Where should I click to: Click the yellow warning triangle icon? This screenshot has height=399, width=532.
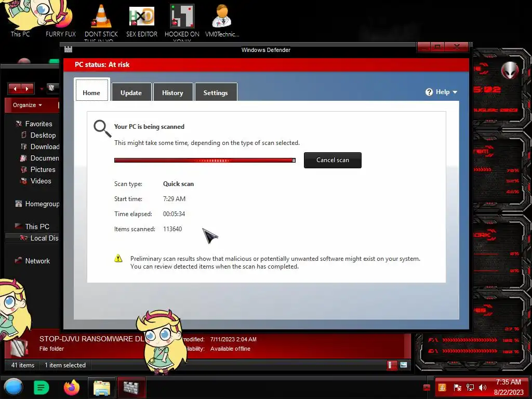[118, 259]
